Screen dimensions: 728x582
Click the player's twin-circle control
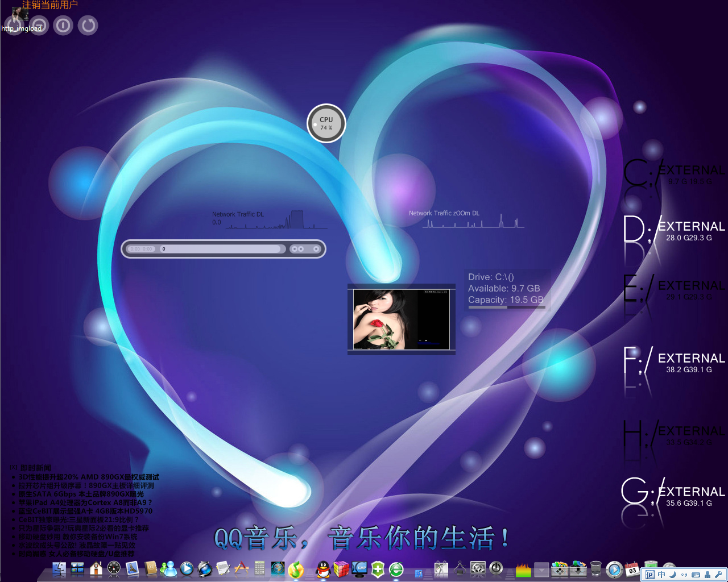pyautogui.click(x=297, y=249)
